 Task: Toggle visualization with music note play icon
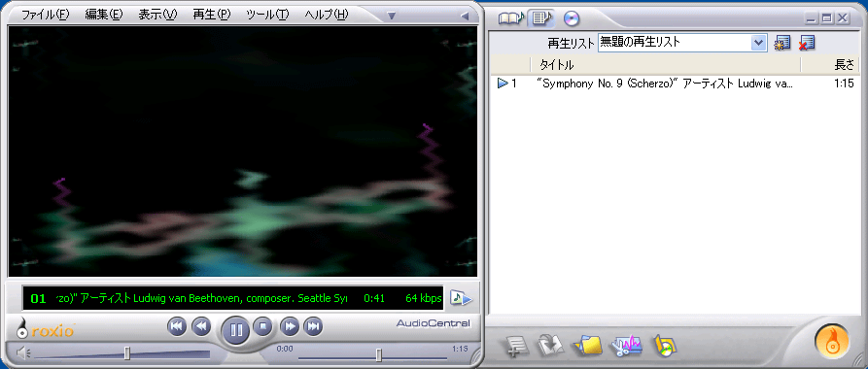coord(461,298)
